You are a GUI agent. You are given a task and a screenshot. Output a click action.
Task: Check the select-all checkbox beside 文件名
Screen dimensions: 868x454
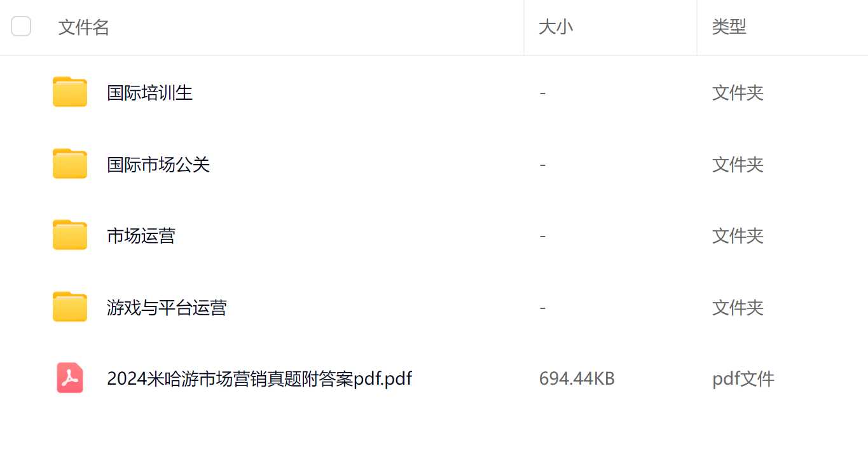[x=21, y=27]
